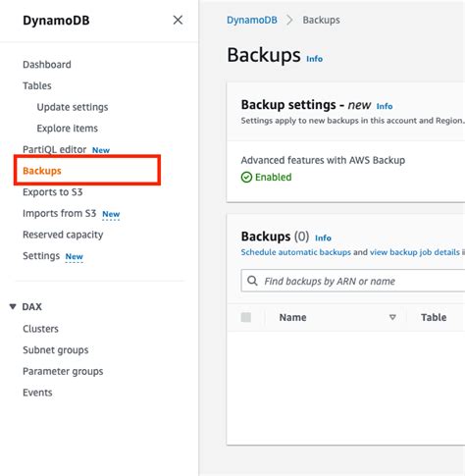Open the Dashboard page
The height and width of the screenshot is (476, 465).
click(47, 65)
